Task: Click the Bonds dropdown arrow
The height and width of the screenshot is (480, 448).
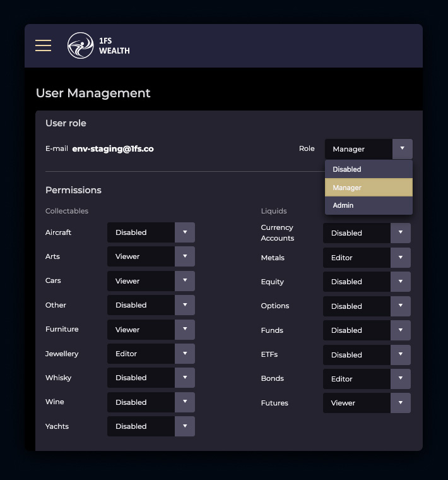Action: pos(400,379)
